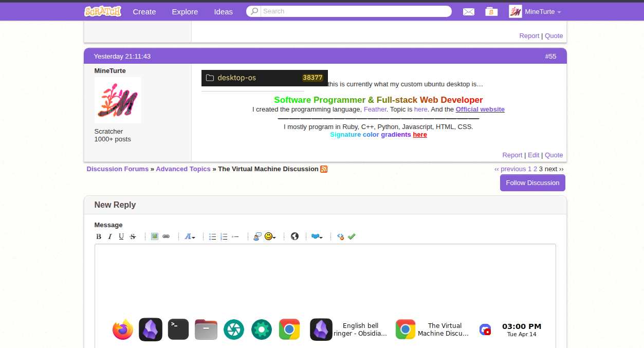Viewport: 644px width, 348px height.
Task: Open the Explore menu item
Action: point(185,11)
